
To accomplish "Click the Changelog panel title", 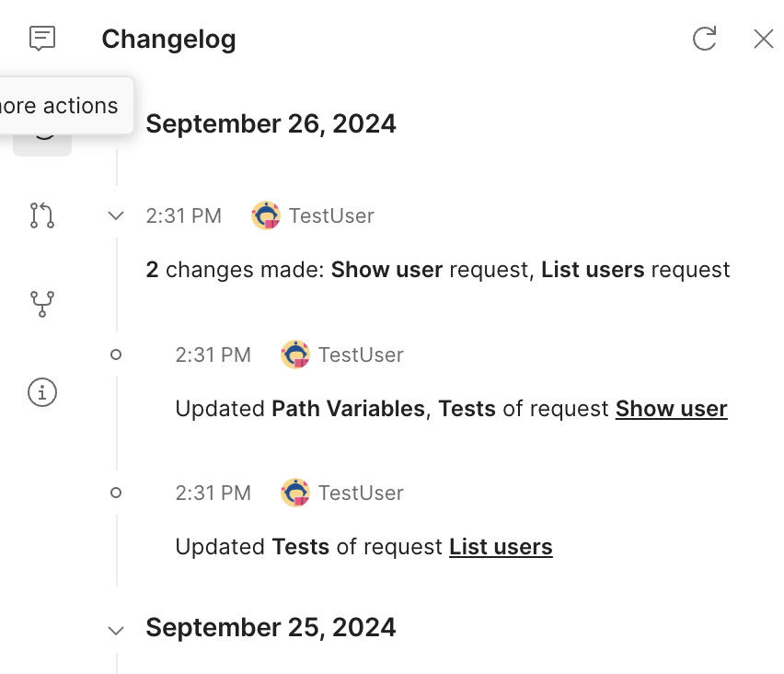I will [168, 40].
